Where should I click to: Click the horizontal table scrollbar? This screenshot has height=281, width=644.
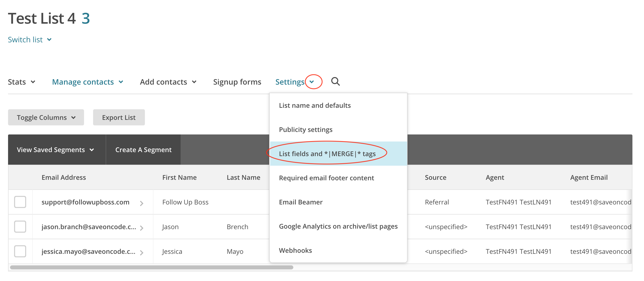coord(151,267)
